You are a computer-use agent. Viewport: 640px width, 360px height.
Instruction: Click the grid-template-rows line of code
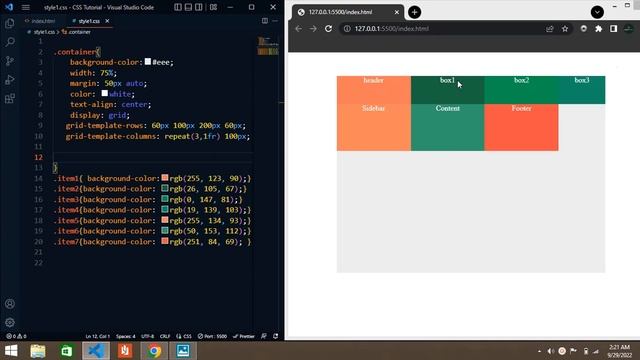click(x=156, y=125)
